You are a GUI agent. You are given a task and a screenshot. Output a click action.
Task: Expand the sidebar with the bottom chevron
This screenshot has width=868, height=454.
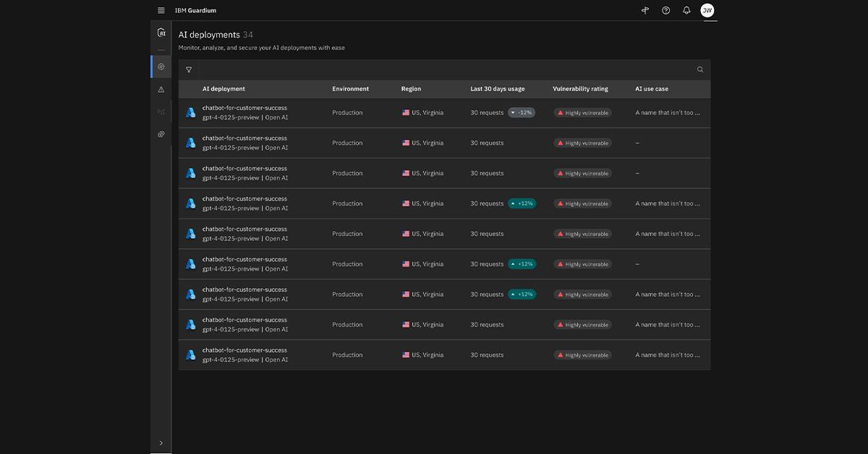point(161,443)
